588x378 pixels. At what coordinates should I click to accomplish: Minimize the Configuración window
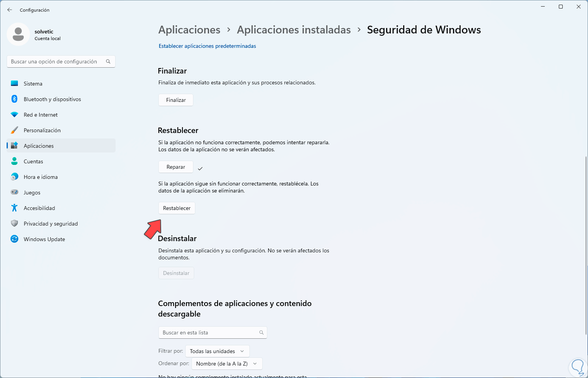click(x=543, y=7)
